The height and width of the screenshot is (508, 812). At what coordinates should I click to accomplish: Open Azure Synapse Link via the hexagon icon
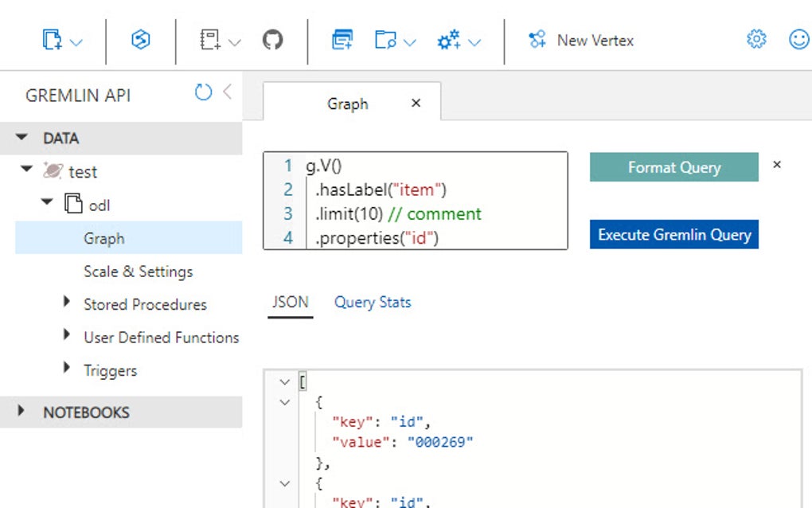(141, 40)
